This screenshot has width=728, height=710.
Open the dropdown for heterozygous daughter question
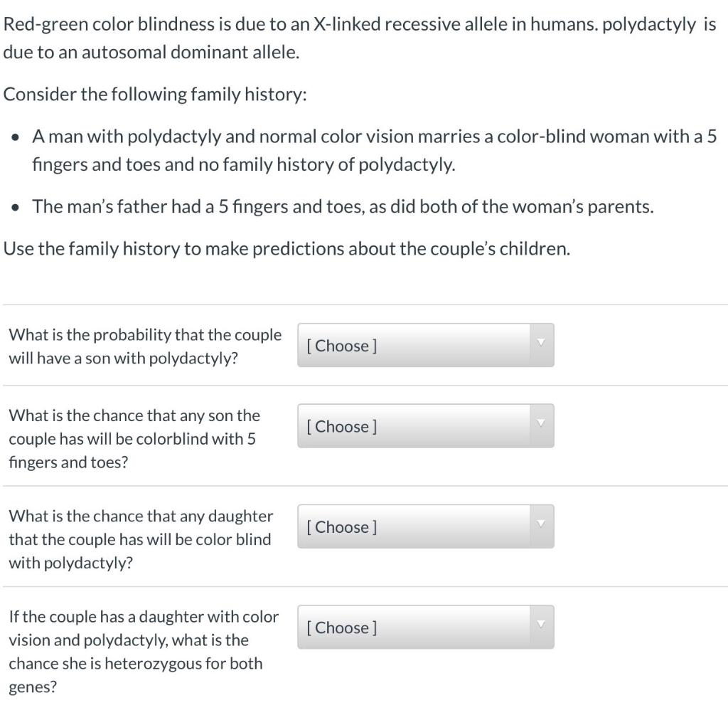click(425, 627)
